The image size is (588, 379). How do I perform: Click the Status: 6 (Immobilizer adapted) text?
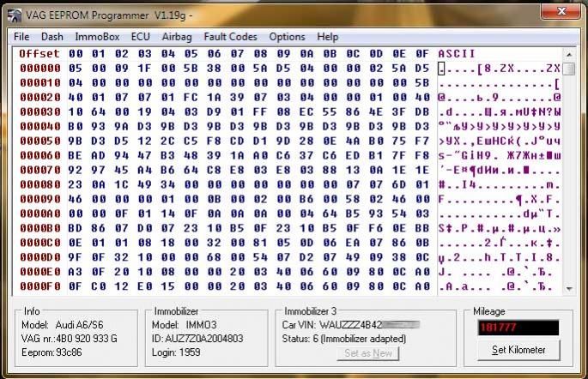point(344,339)
